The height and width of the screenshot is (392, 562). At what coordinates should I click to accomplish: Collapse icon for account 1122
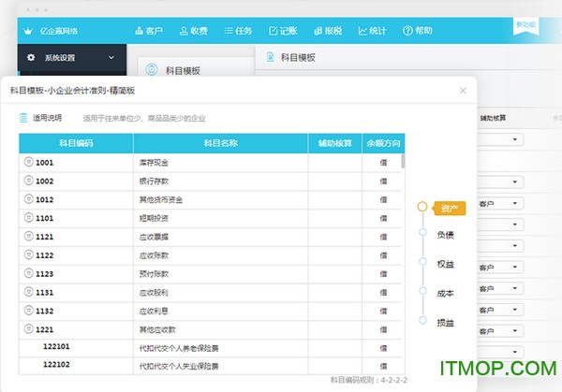point(29,254)
